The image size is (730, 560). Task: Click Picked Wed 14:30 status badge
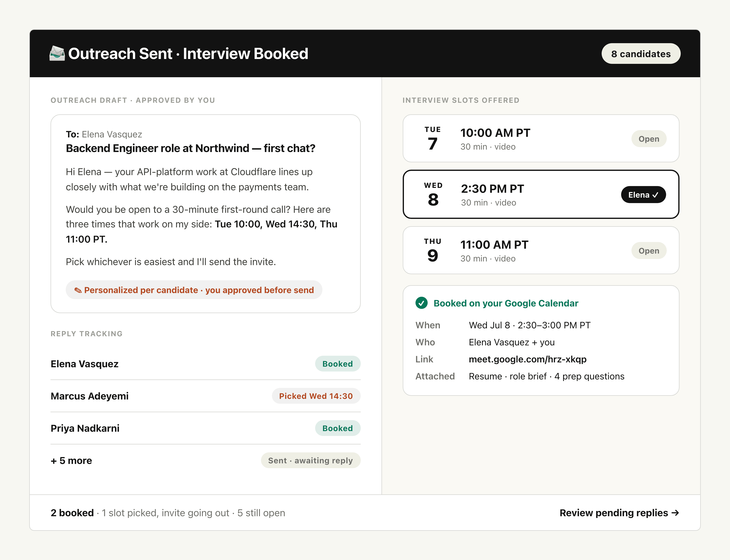316,396
